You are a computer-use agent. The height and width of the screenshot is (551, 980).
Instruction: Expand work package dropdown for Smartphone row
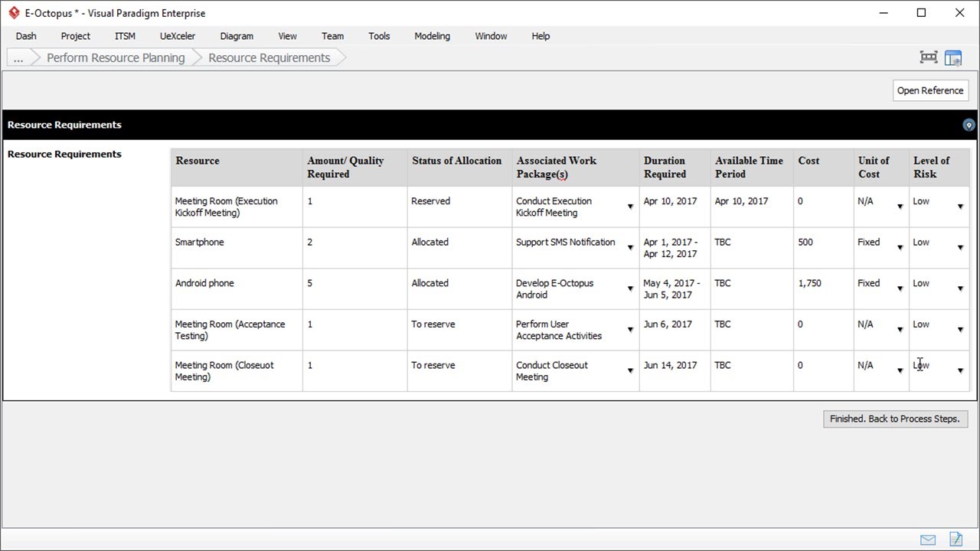[630, 248]
